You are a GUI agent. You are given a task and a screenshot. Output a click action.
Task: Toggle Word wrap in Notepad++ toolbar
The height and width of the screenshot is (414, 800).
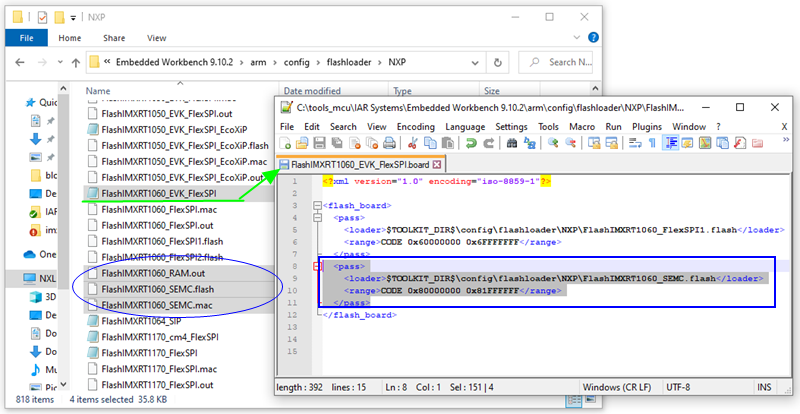point(635,143)
